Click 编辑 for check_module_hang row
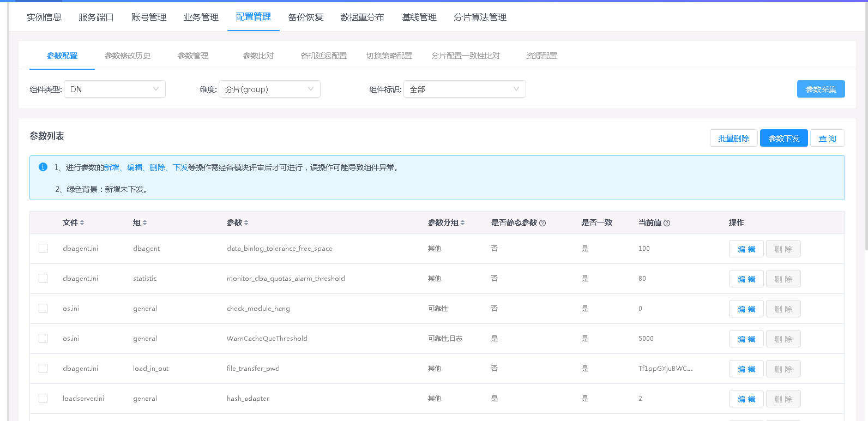The image size is (868, 421). (x=746, y=309)
